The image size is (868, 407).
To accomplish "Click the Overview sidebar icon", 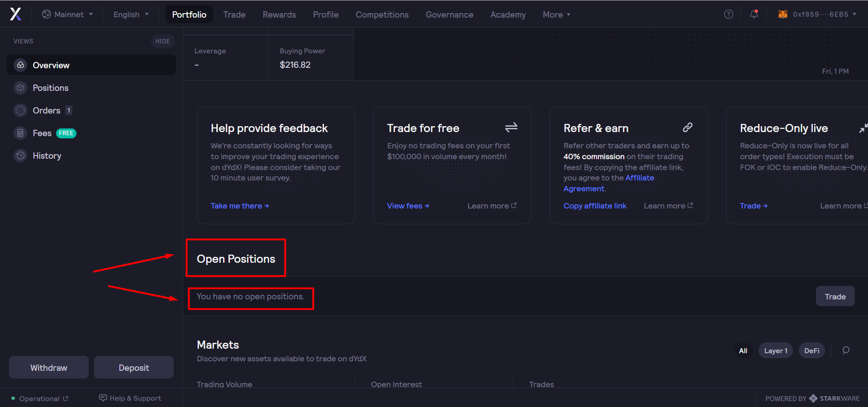I will coord(20,65).
